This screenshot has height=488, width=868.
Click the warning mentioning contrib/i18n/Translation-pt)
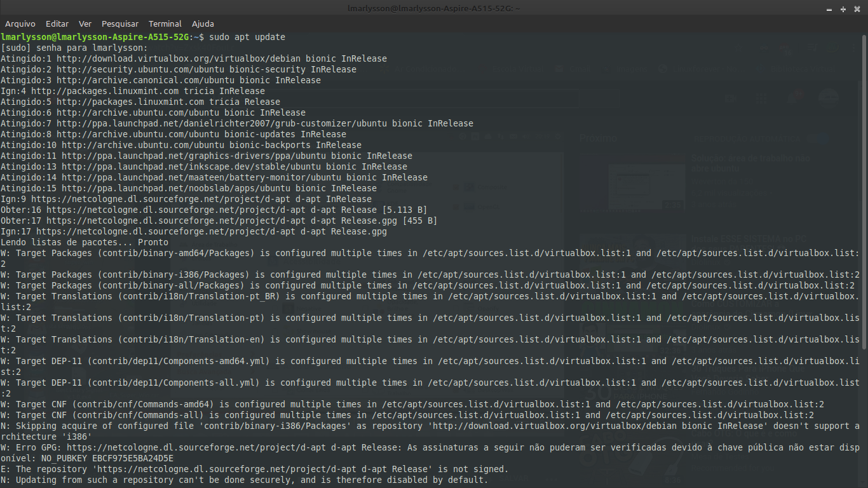tap(430, 323)
